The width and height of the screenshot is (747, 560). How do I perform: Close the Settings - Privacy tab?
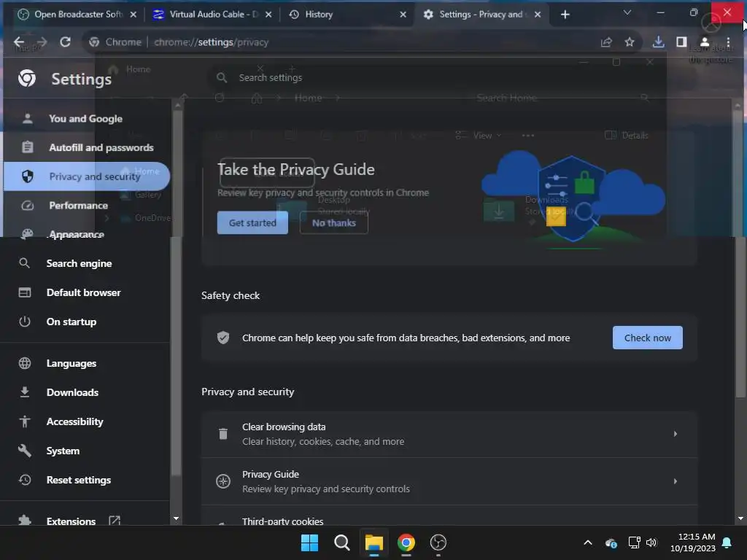(x=538, y=15)
